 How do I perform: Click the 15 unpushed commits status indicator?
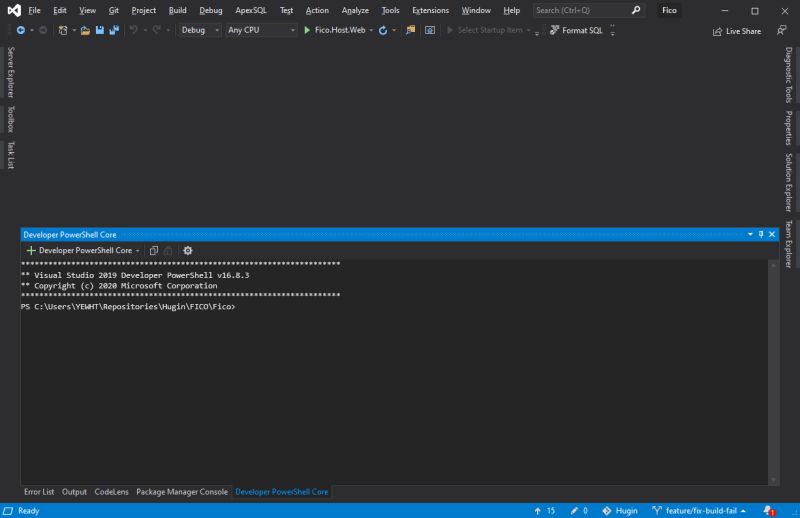tap(544, 511)
